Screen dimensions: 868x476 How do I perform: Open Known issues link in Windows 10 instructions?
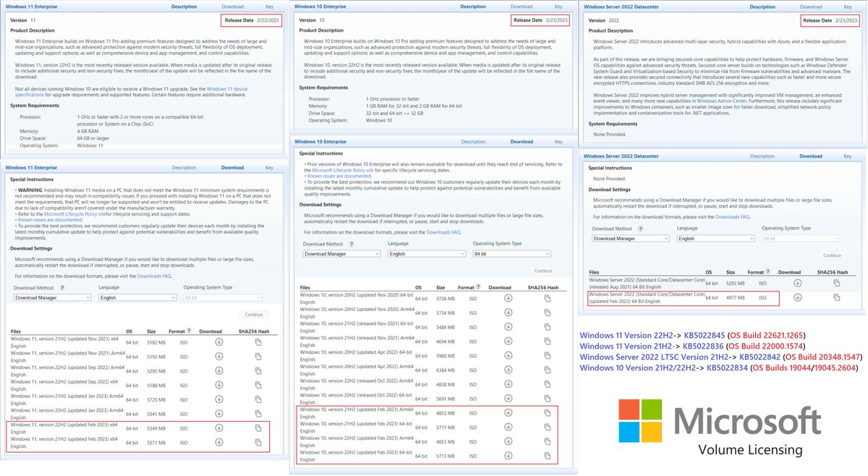pyautogui.click(x=339, y=176)
